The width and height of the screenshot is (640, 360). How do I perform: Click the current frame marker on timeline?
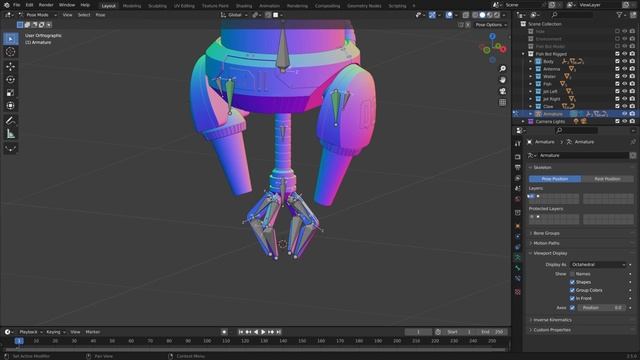pos(19,341)
